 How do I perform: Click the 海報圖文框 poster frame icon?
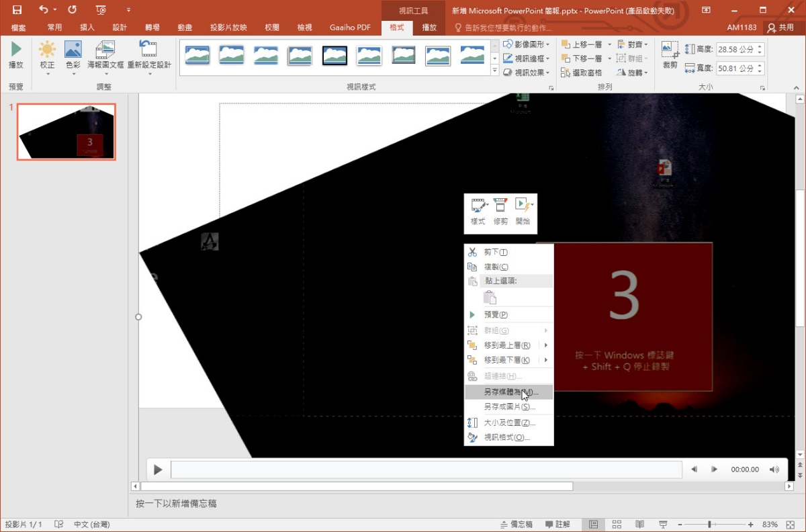coord(105,55)
